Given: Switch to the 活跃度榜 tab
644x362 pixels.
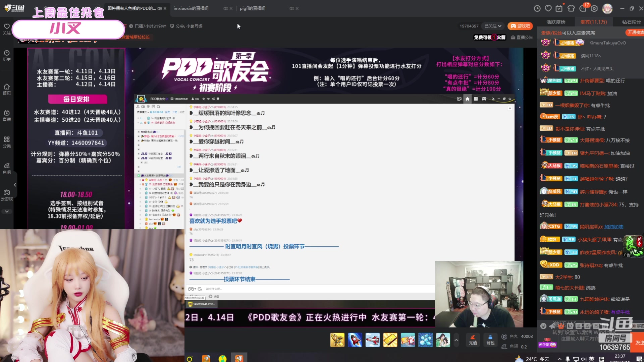Looking at the screenshot, I should pos(556,22).
